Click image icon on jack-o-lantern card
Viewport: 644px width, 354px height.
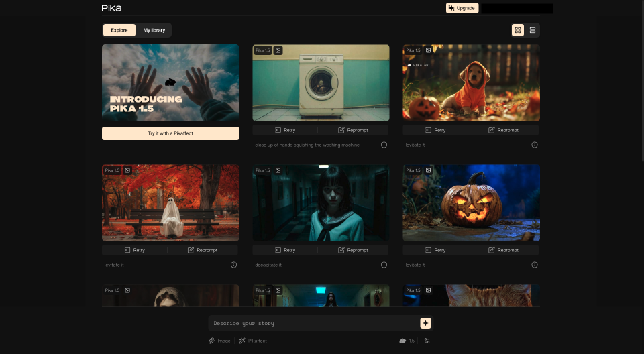(x=429, y=170)
